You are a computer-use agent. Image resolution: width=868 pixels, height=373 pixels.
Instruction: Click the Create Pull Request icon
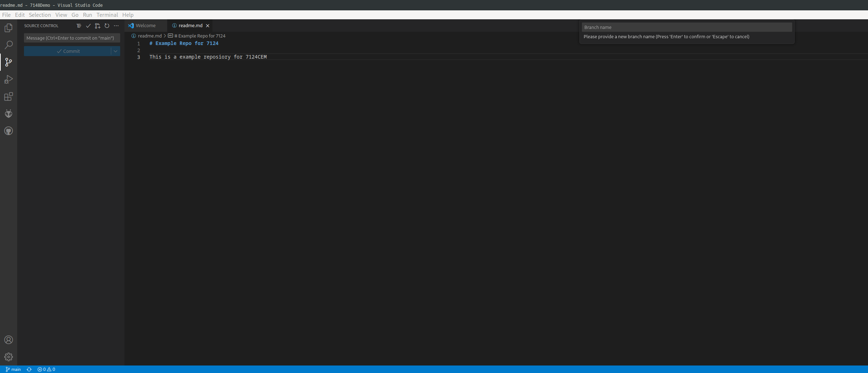coord(98,26)
